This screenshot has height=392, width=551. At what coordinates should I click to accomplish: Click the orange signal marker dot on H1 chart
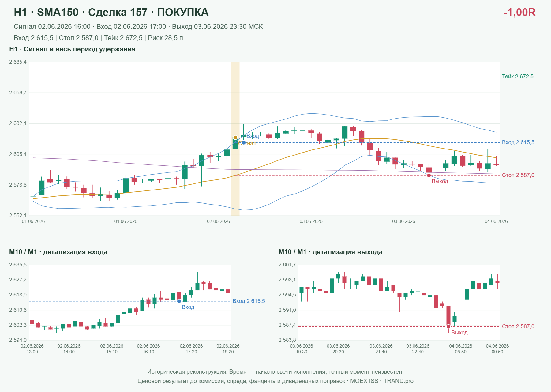click(x=235, y=138)
